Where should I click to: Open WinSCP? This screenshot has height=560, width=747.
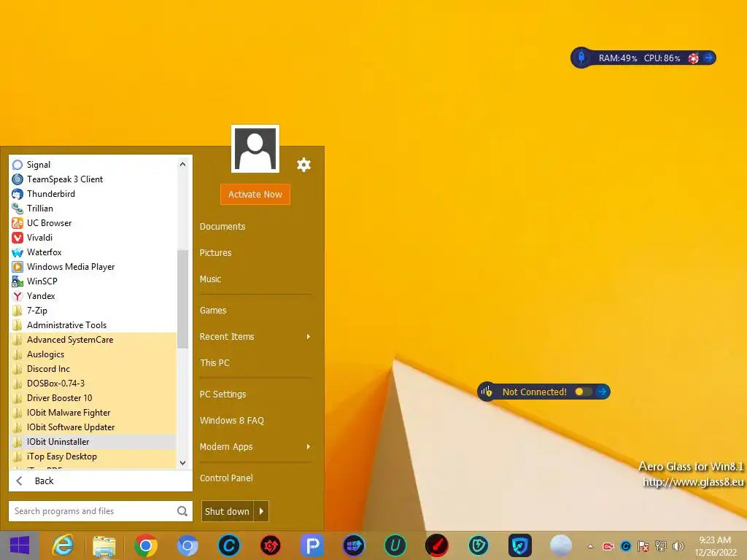click(x=93, y=281)
